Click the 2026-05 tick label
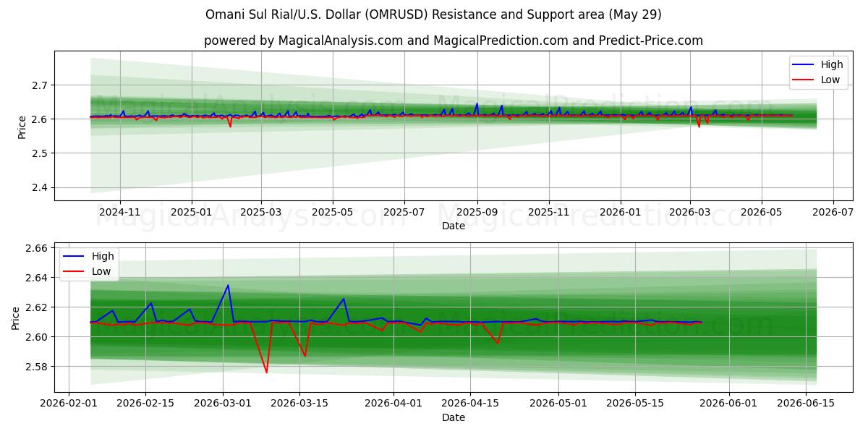 click(x=761, y=212)
